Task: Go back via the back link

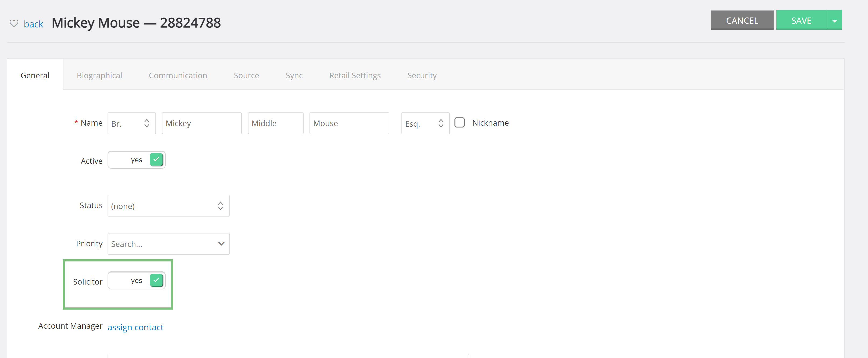Action: click(x=33, y=24)
